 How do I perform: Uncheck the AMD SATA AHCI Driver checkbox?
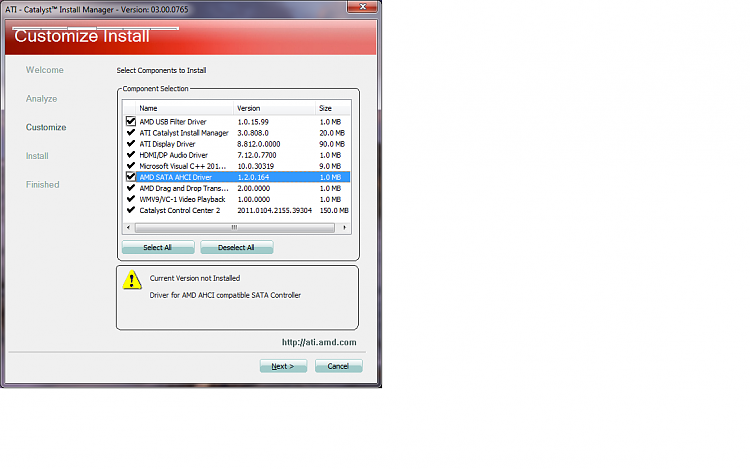coord(131,176)
